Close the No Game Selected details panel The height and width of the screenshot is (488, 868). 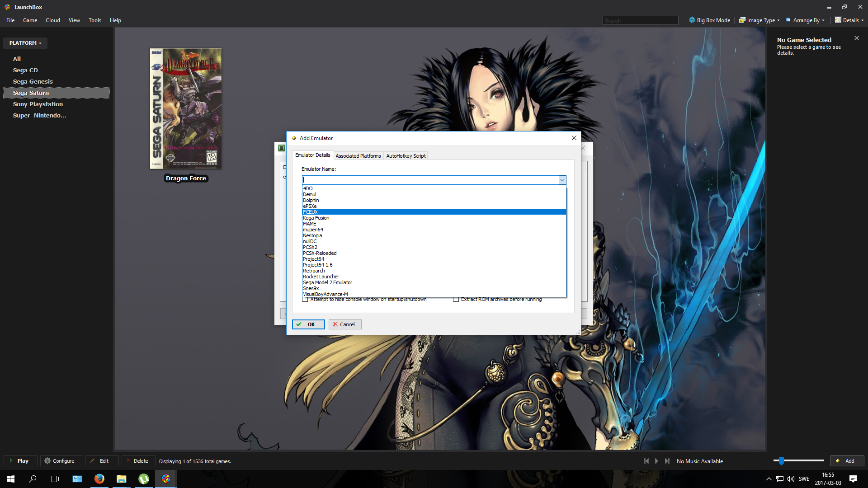pos(856,38)
